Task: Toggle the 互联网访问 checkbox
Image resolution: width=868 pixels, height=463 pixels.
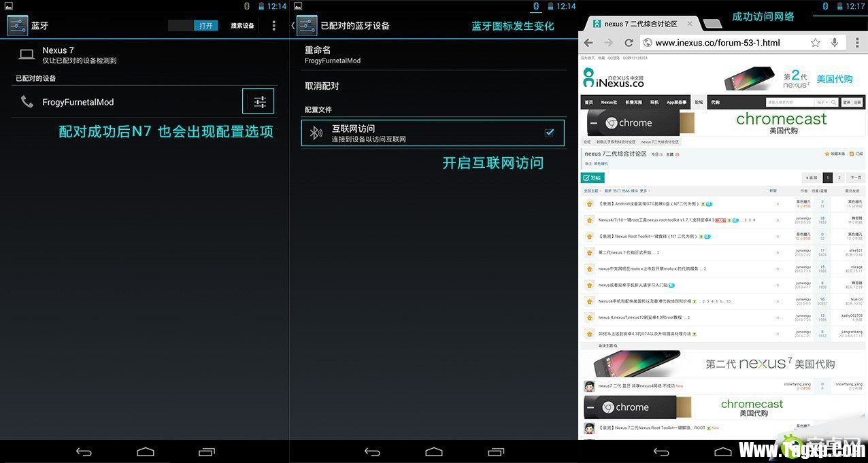Action: click(x=550, y=133)
